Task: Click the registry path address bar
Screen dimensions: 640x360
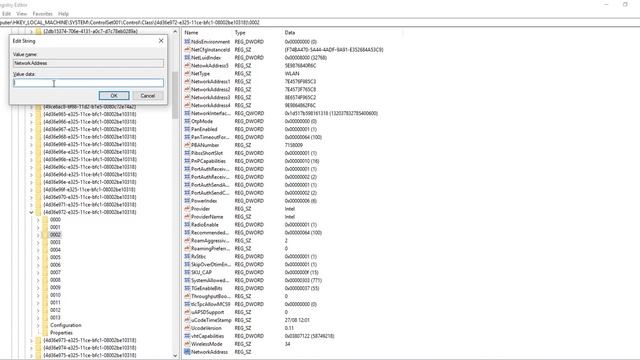Action: pyautogui.click(x=320, y=22)
